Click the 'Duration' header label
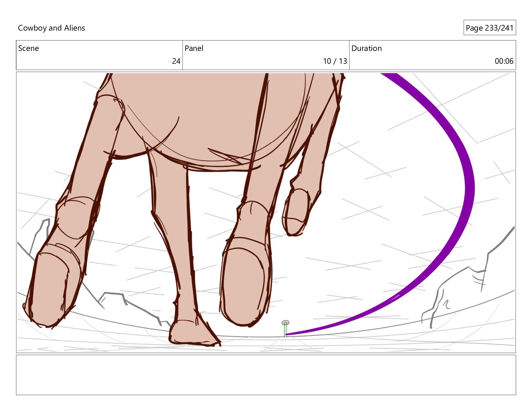The height and width of the screenshot is (411, 532). click(367, 48)
